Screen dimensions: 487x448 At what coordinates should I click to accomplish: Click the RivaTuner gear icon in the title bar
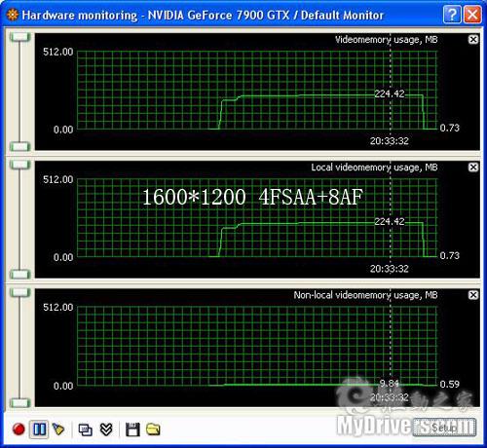point(13,15)
